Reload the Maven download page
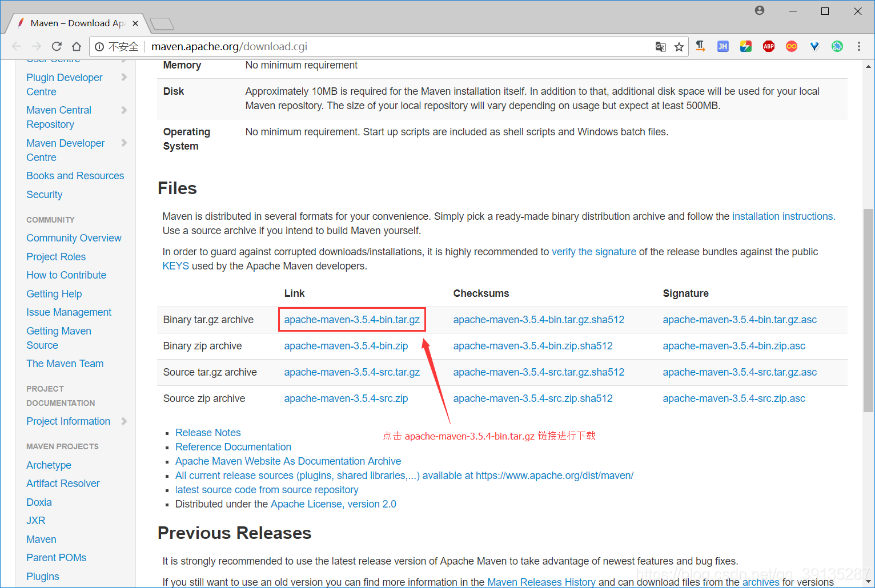This screenshot has height=588, width=875. pos(57,46)
